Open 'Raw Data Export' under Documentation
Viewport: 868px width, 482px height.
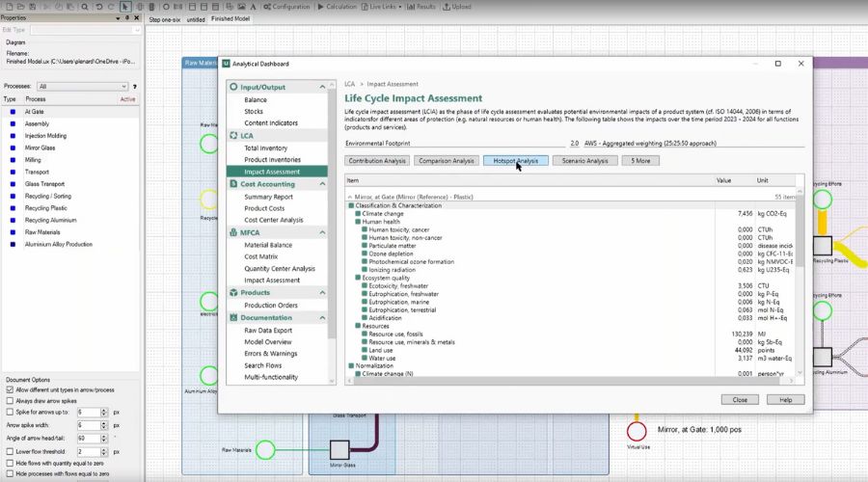click(x=268, y=331)
